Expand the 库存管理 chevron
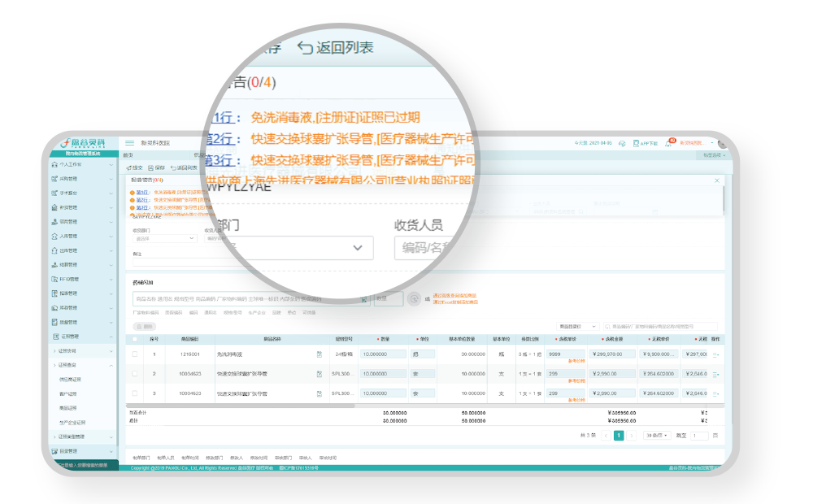Image resolution: width=813 pixels, height=504 pixels. point(111,308)
